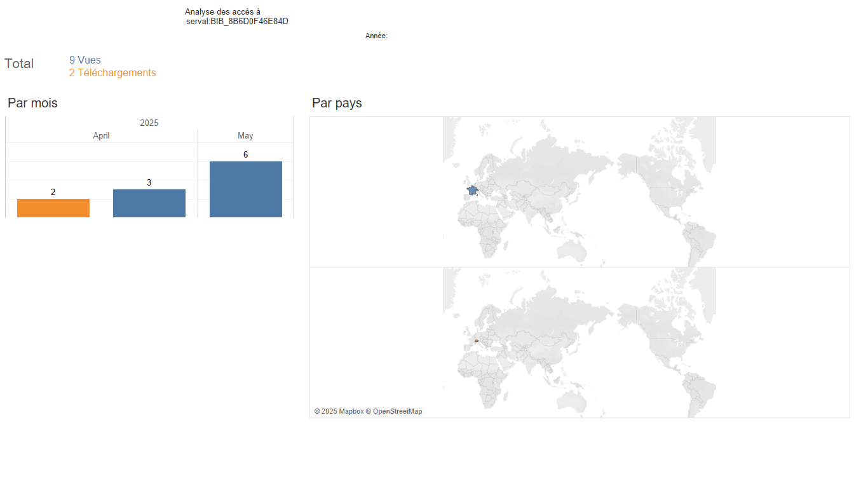Click France highlighted on the upper map

point(472,191)
